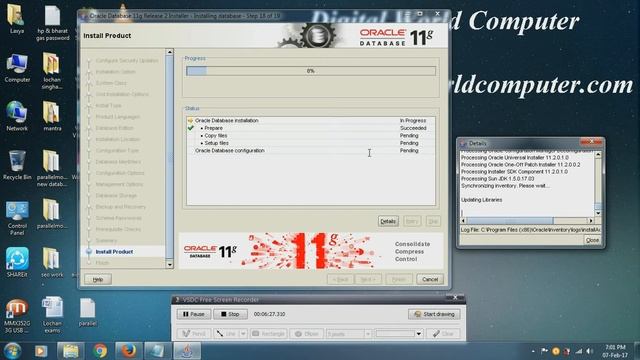The width and height of the screenshot is (640, 360).
Task: Open Windows Media Player from taskbar
Action: (41, 351)
